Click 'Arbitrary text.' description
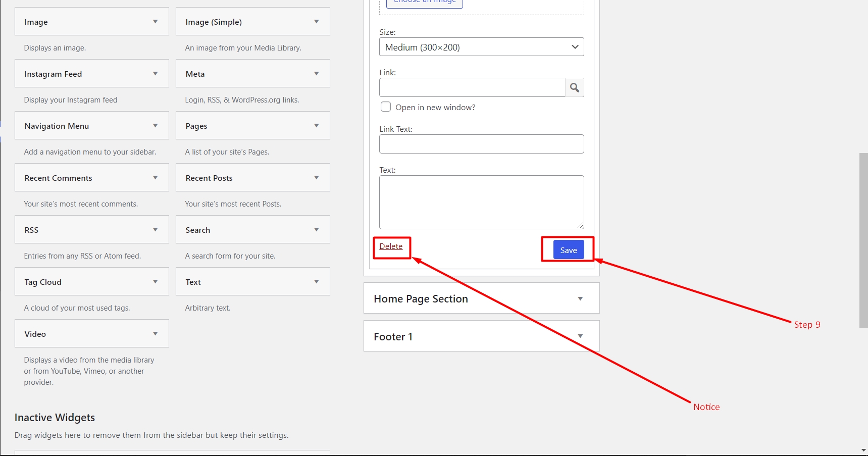The image size is (868, 456). tap(208, 308)
